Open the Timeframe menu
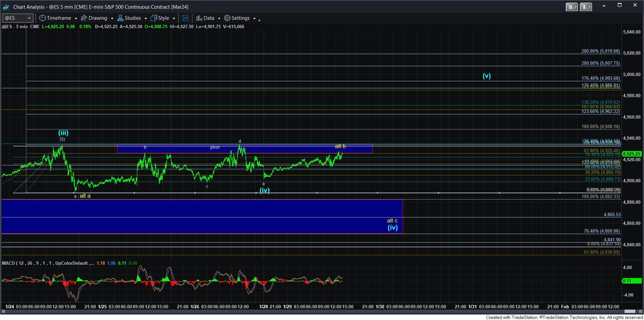 [x=58, y=18]
